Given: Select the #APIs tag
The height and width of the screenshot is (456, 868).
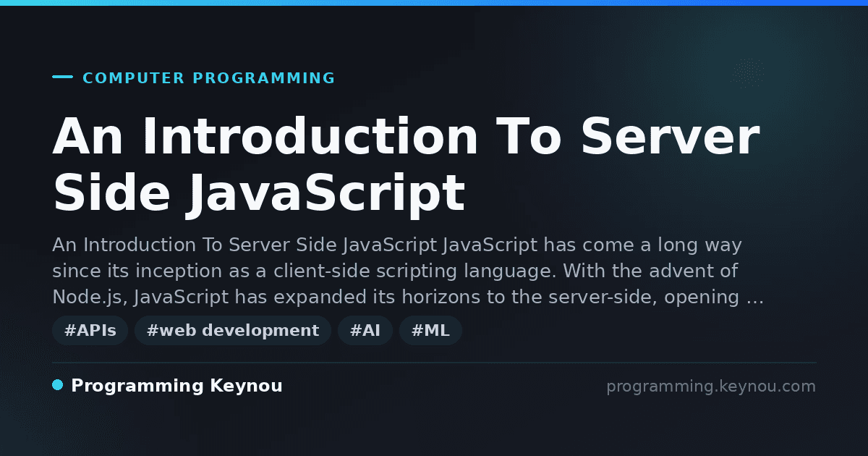Looking at the screenshot, I should click(90, 331).
